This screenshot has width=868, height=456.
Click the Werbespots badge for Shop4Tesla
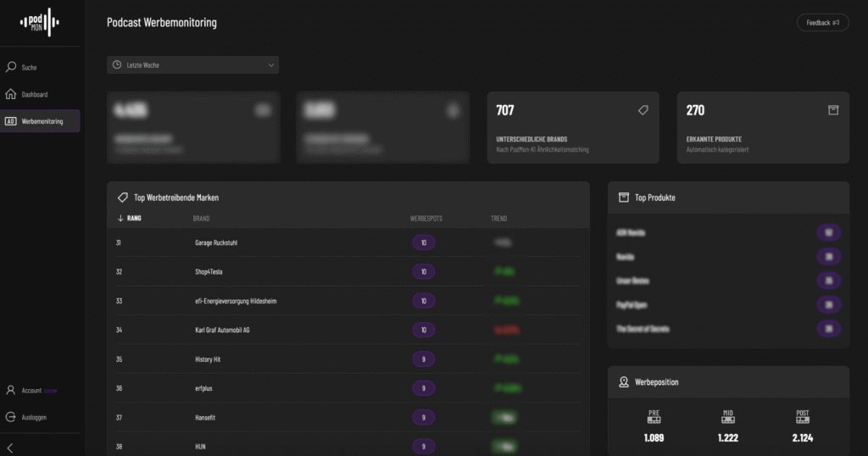[423, 272]
